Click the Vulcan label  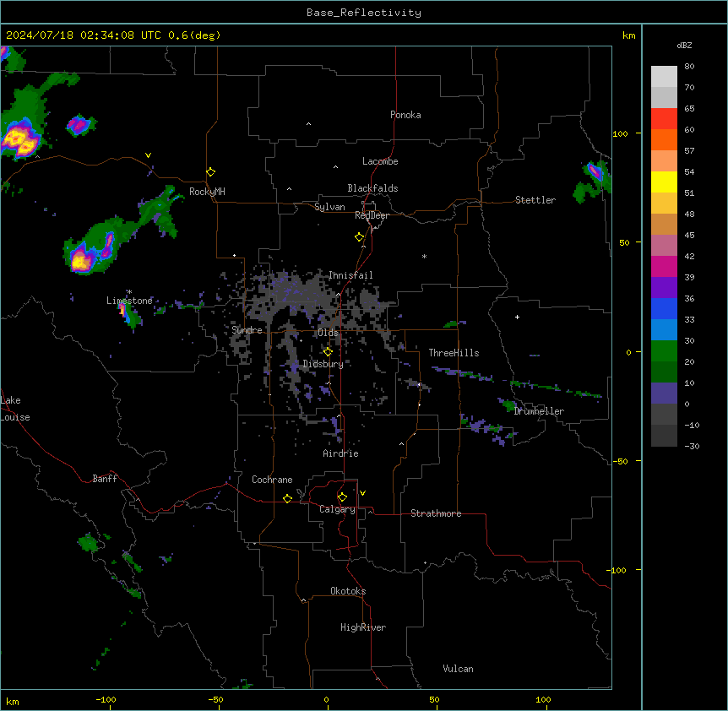coord(459,669)
